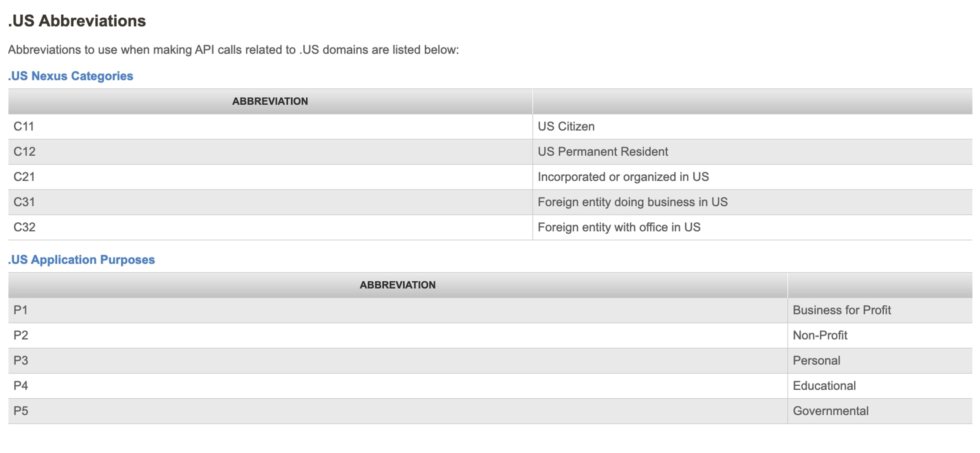The image size is (980, 453).
Task: Click the Governmental purpose cell
Action: (x=830, y=411)
